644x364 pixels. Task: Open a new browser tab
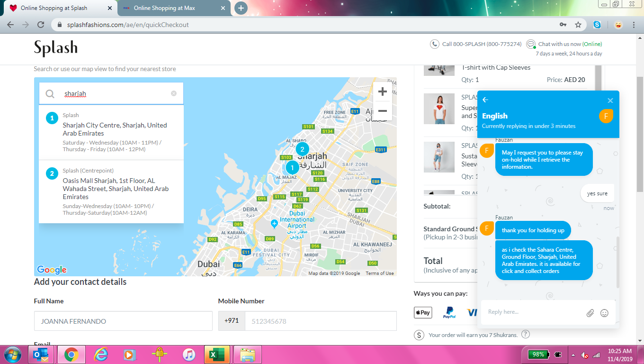pos(241,8)
